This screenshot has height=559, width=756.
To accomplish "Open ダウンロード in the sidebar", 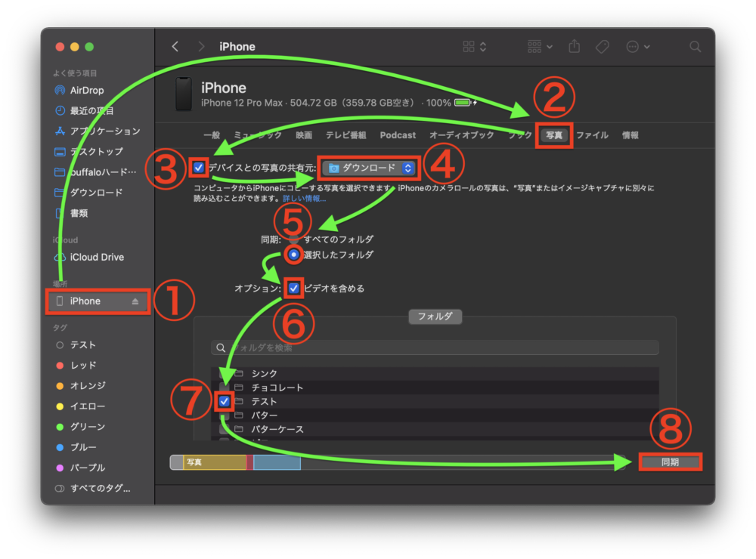I will click(x=88, y=193).
